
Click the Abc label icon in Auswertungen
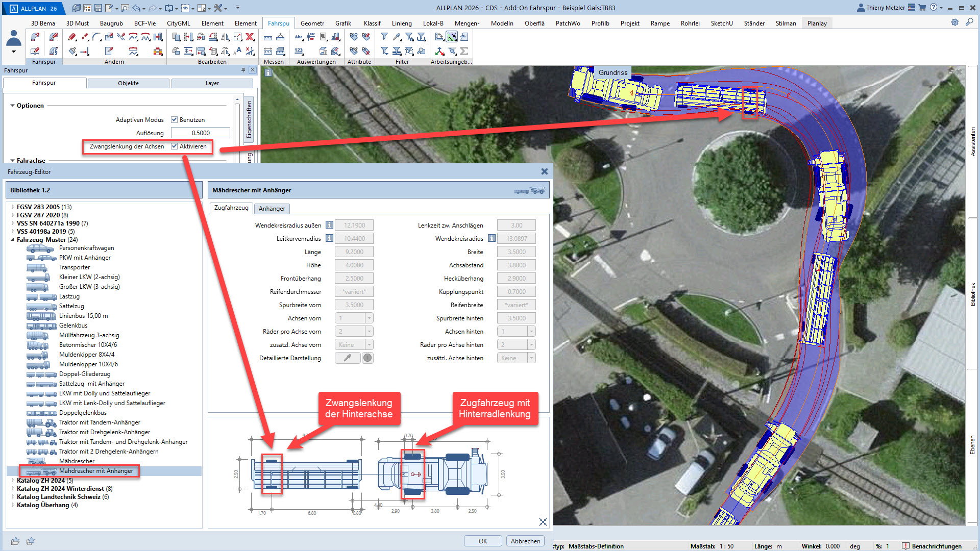pyautogui.click(x=299, y=37)
